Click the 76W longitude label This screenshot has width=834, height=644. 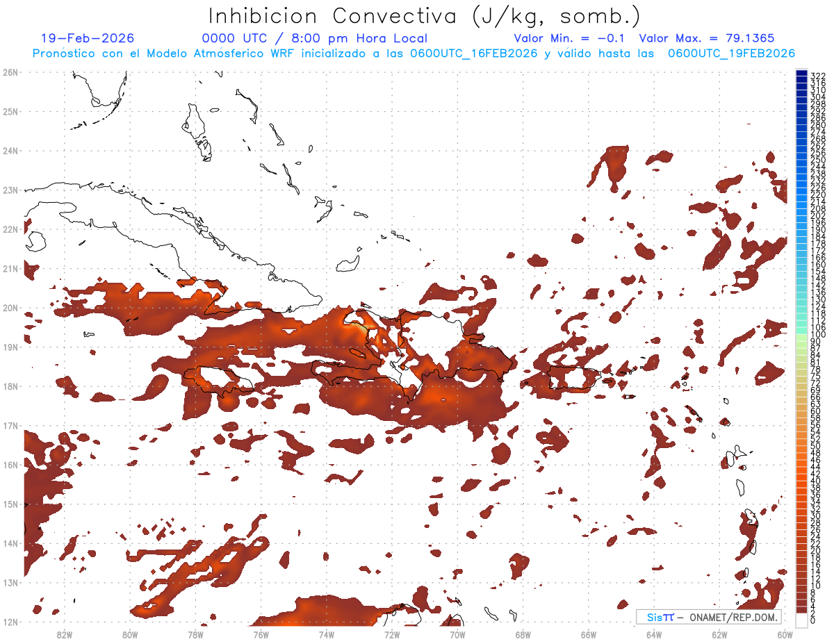[x=261, y=634]
